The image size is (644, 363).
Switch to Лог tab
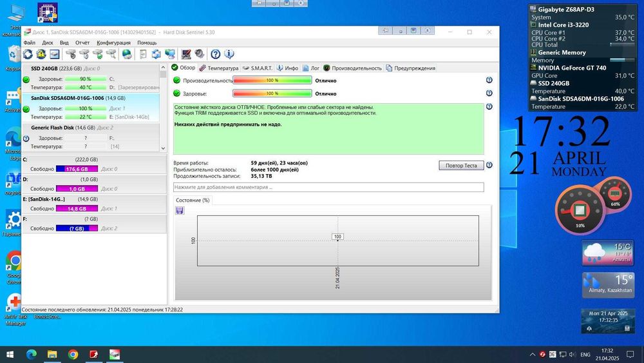311,68
